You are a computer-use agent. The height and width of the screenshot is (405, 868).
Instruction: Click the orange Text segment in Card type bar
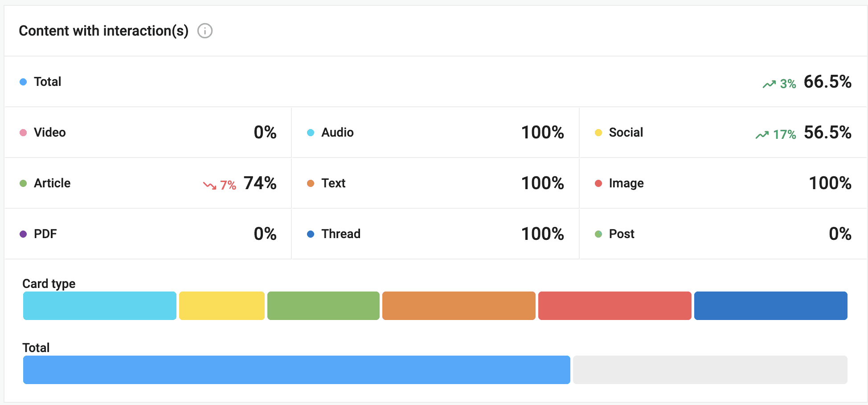[459, 306]
